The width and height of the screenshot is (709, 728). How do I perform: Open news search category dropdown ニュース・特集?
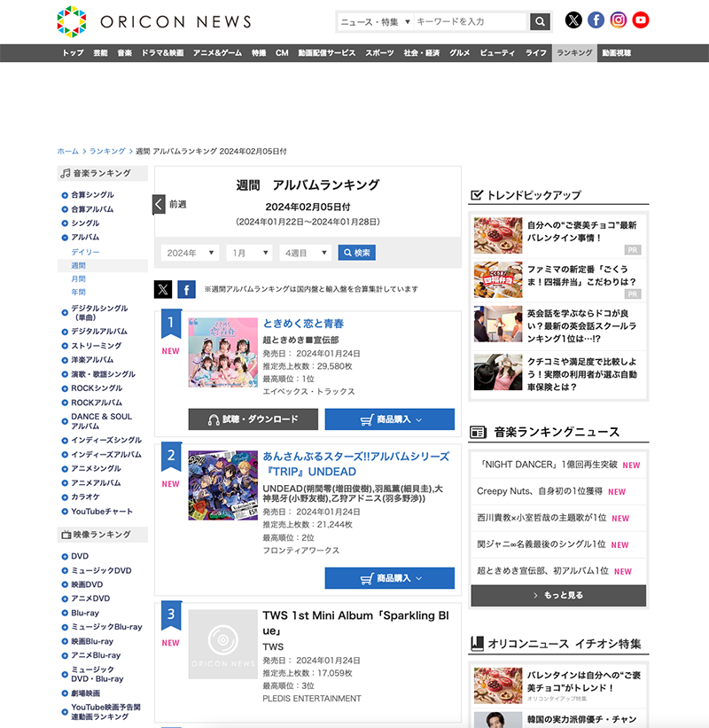(375, 22)
